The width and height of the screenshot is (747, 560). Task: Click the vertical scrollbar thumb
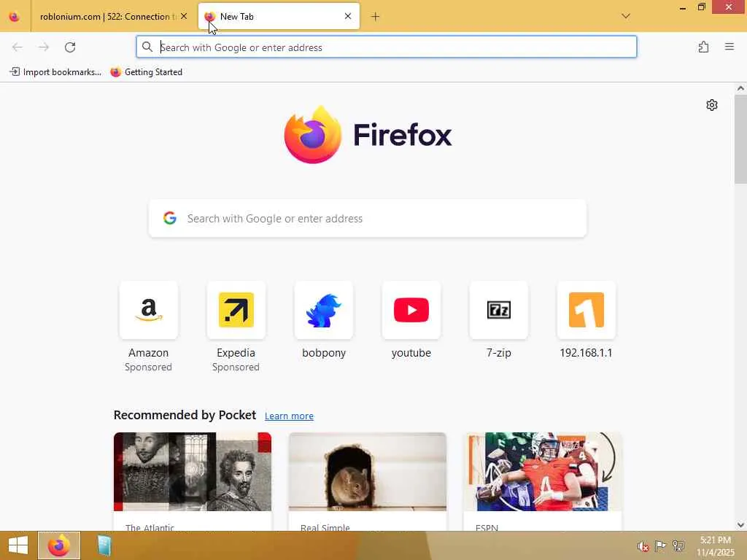pos(740,139)
